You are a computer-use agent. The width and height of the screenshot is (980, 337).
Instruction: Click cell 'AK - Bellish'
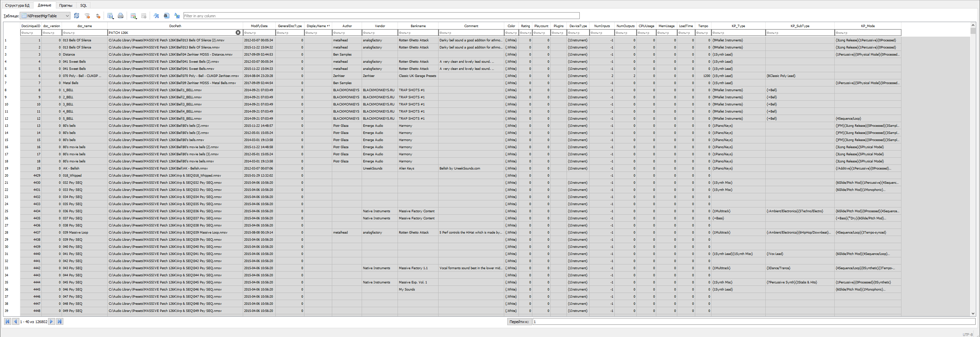[84, 168]
